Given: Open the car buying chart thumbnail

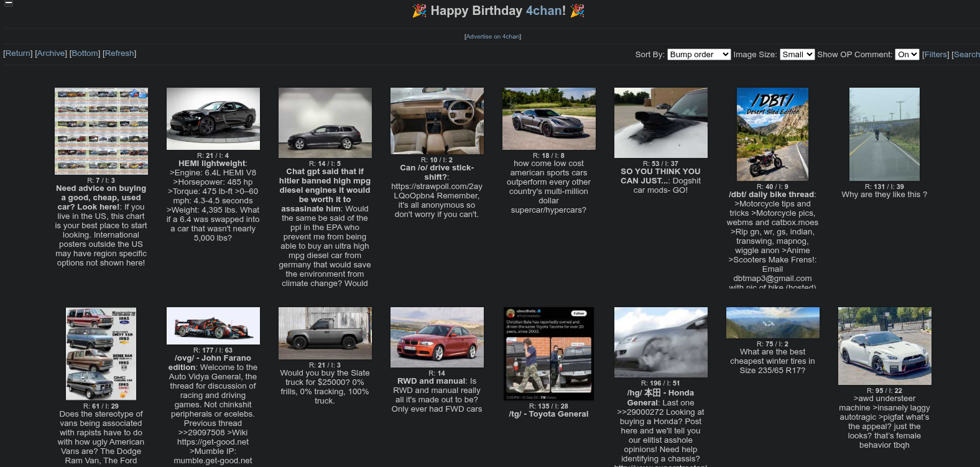Looking at the screenshot, I should [x=101, y=131].
